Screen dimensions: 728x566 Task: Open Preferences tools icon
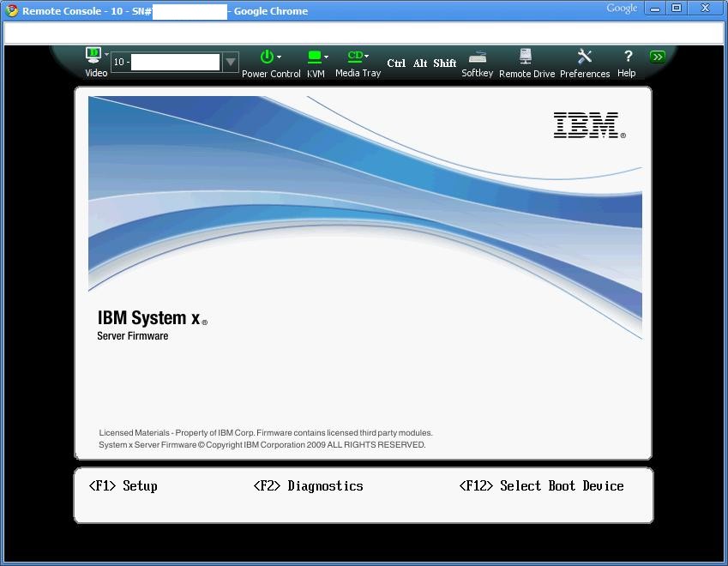[x=585, y=57]
